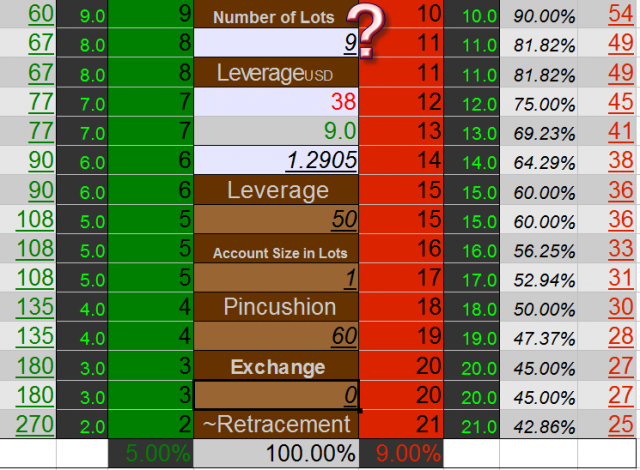Viewport: 640px width, 470px height.
Task: Click the 9.0 cell in the 60 row
Action: [82, 14]
